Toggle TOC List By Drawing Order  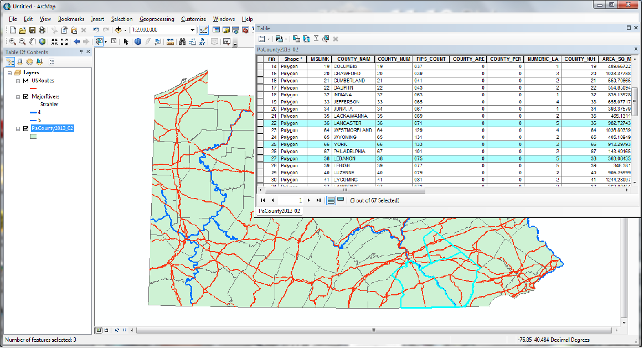(x=10, y=62)
